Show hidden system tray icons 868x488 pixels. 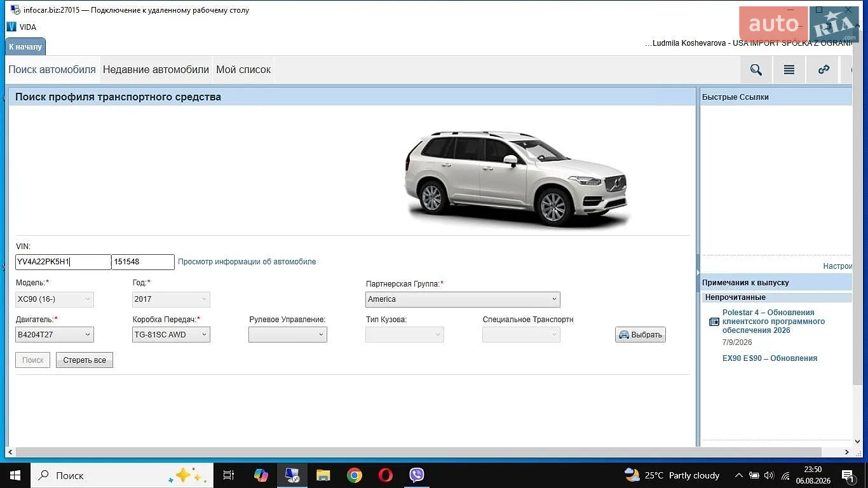(738, 475)
